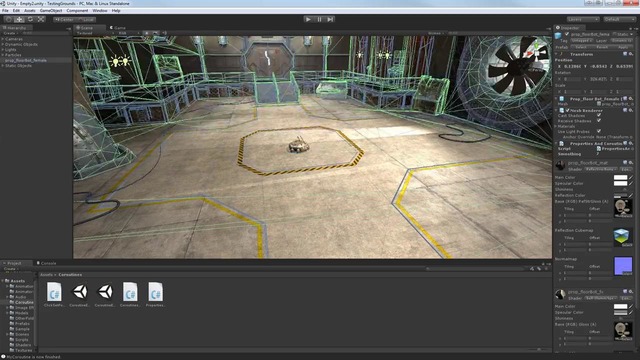640x360 pixels.
Task: Click the Rotation Y field
Action: point(599,79)
